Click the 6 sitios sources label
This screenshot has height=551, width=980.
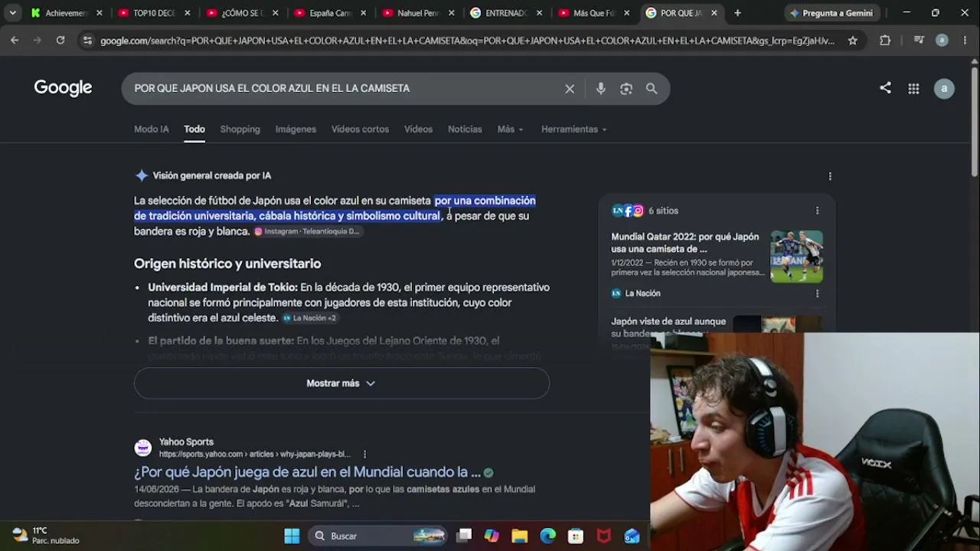tap(663, 210)
